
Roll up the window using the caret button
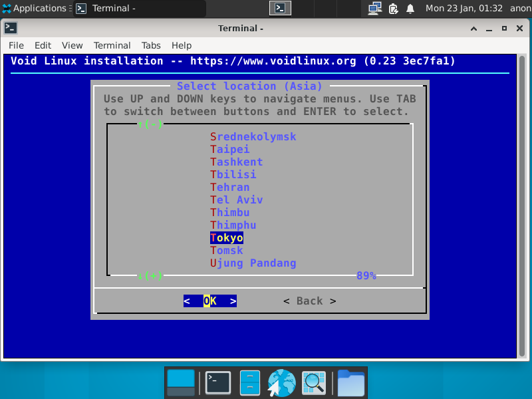[x=474, y=29]
